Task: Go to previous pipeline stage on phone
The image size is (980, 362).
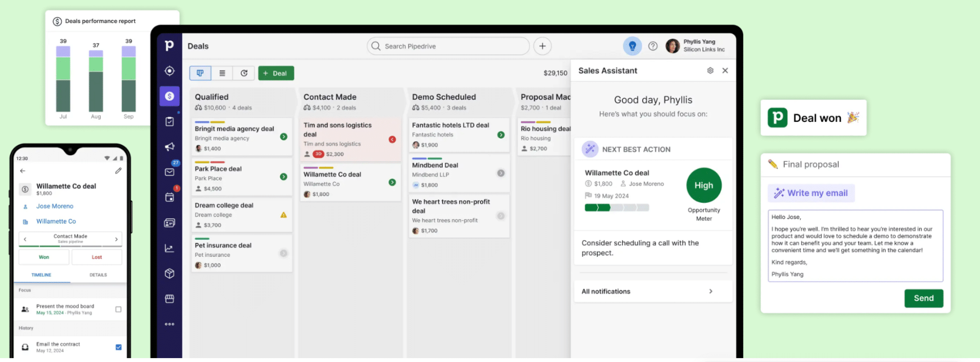Action: (25, 239)
